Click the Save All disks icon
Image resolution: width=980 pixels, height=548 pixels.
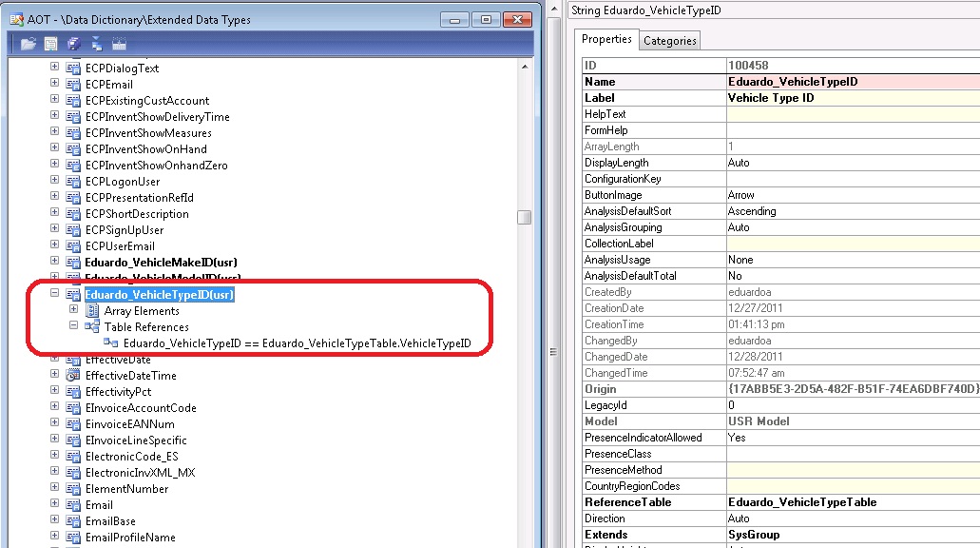(74, 44)
